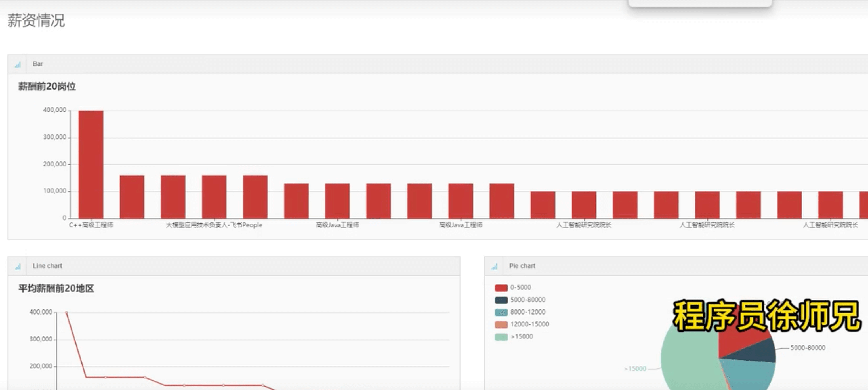The image size is (868, 390).
Task: Toggle the 0-5000 legend swatch
Action: pyautogui.click(x=501, y=288)
